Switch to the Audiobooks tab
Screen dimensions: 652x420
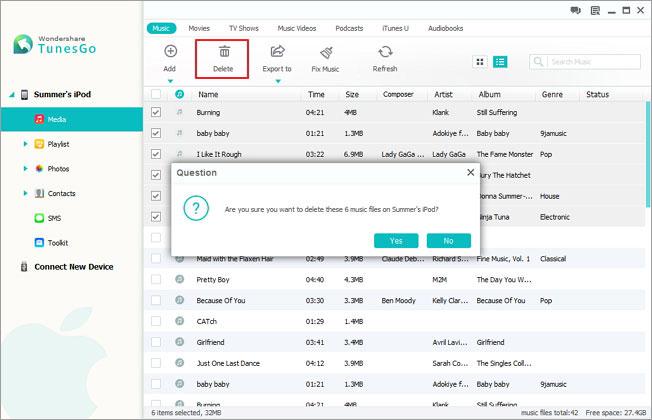coord(446,28)
